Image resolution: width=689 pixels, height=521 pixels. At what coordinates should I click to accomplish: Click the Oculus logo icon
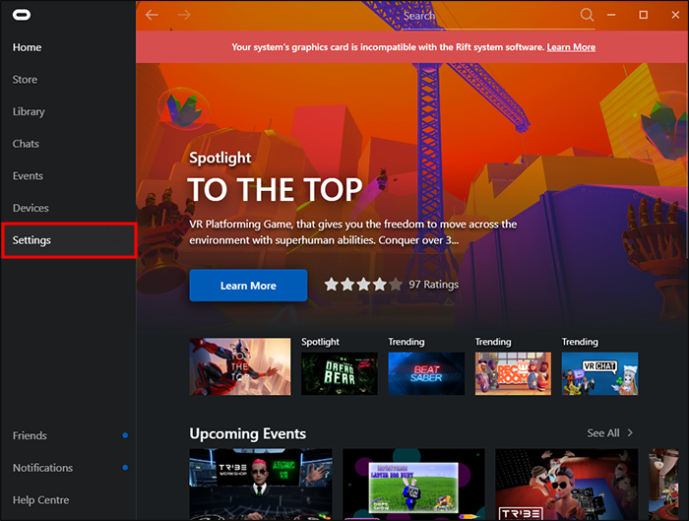[22, 15]
